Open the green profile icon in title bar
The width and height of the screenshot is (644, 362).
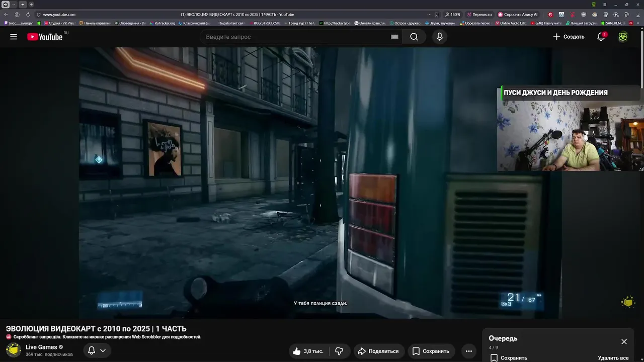click(594, 5)
